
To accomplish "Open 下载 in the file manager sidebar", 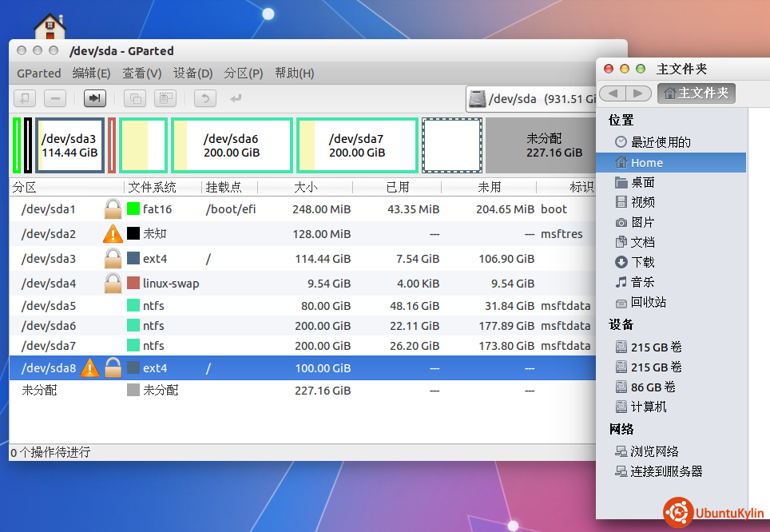I will (642, 262).
